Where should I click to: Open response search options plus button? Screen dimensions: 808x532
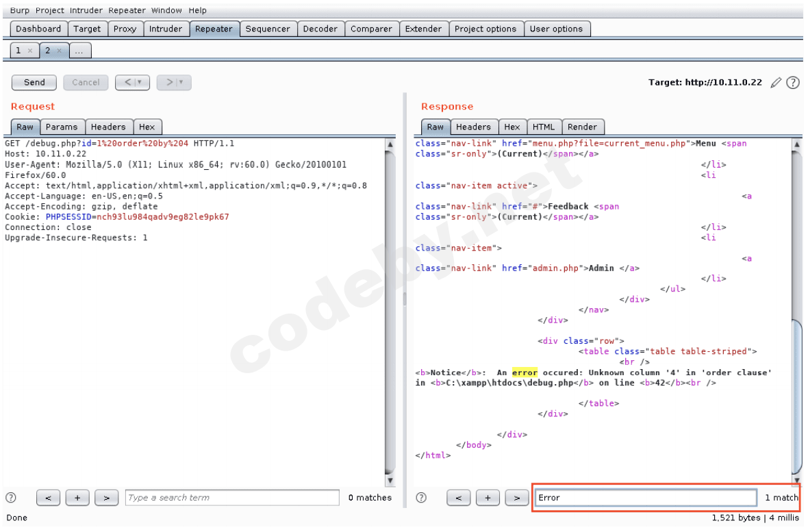pyautogui.click(x=488, y=498)
